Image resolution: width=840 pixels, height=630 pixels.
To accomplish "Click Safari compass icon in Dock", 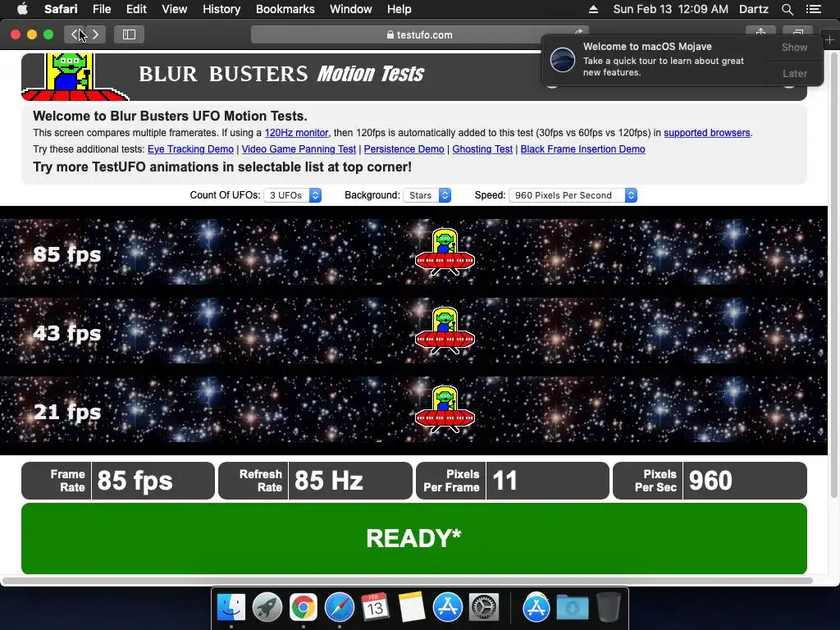I will 339,608.
